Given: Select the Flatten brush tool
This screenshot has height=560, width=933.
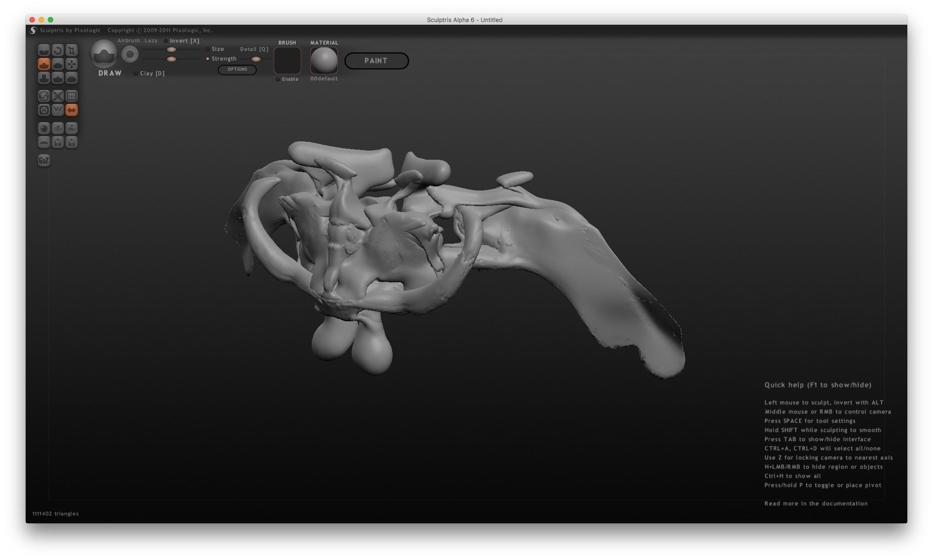Looking at the screenshot, I should [58, 64].
